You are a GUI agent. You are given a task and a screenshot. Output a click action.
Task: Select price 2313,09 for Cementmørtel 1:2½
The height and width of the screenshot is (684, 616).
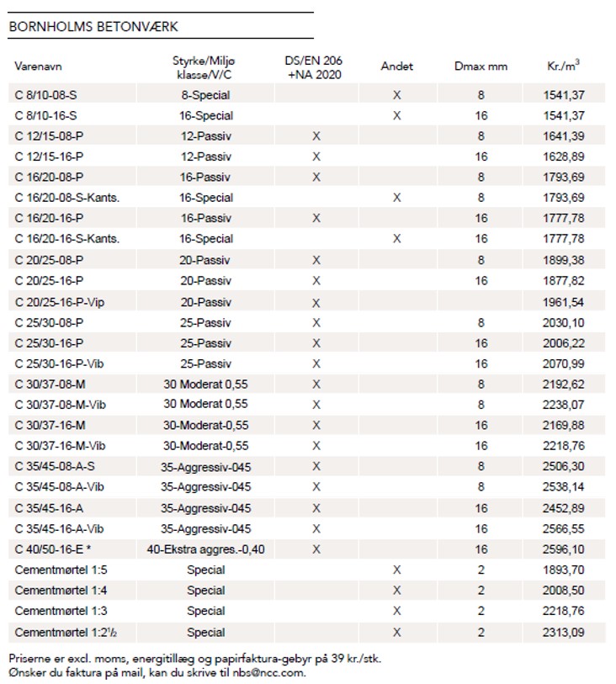coord(563,632)
